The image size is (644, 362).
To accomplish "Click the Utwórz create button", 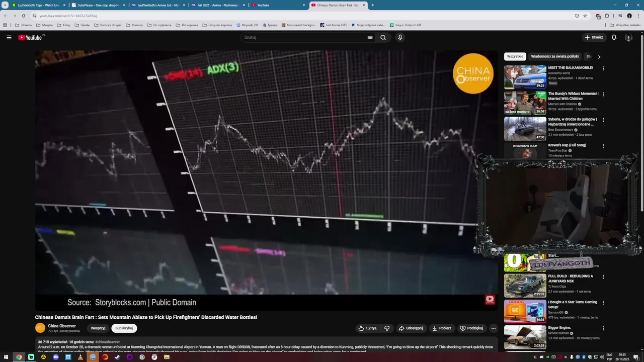I will pos(594,37).
